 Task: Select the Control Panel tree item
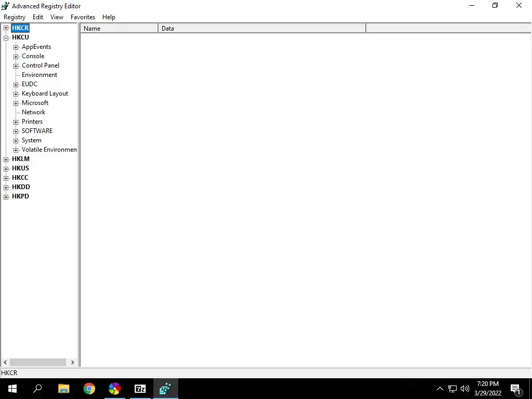[41, 65]
